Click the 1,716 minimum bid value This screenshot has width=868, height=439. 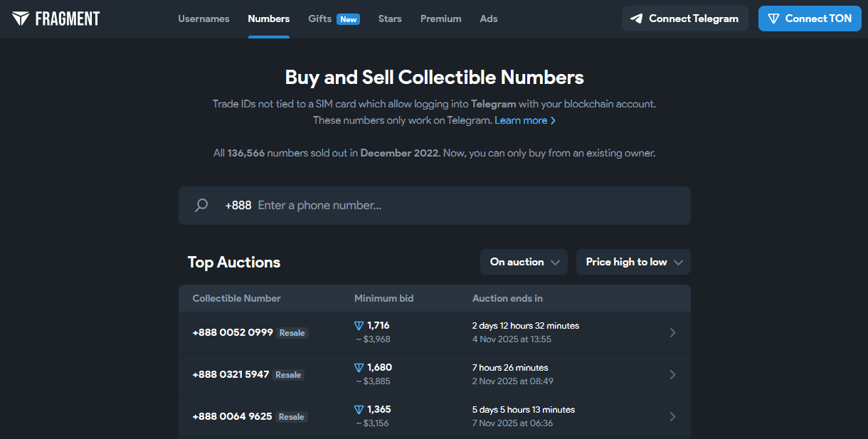(x=379, y=325)
